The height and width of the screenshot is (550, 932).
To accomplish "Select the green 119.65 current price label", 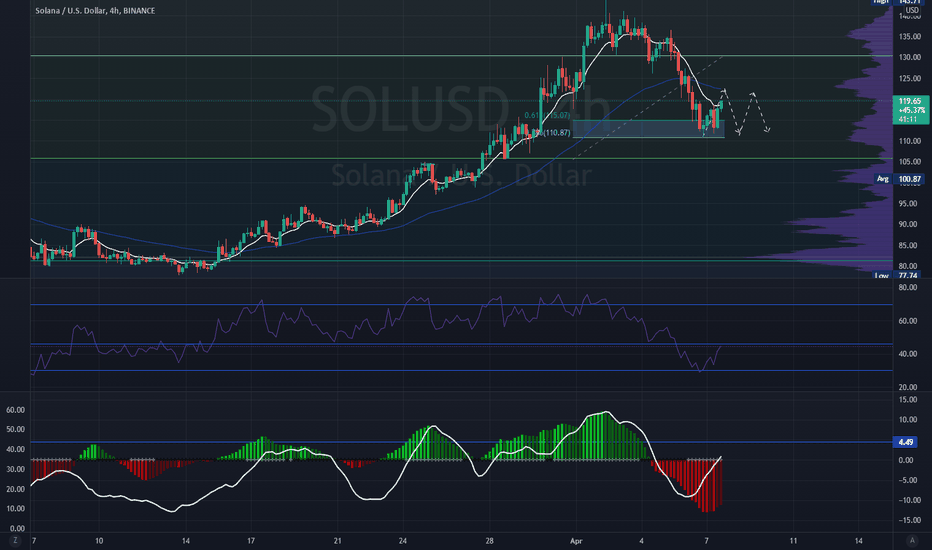I will [x=911, y=110].
